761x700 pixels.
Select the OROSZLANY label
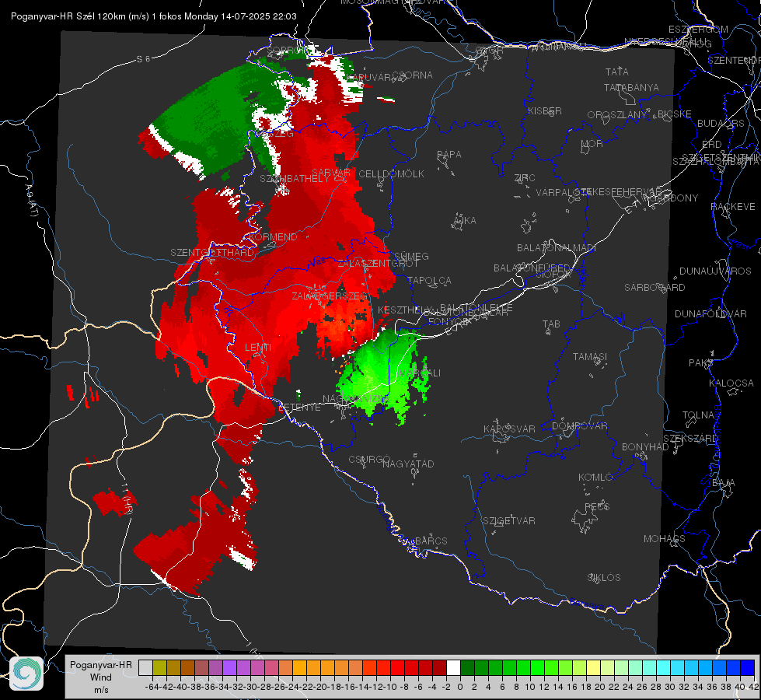click(617, 114)
